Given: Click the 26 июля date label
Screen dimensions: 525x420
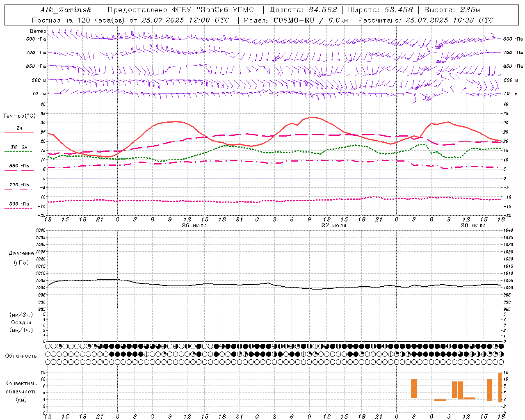Looking at the screenshot, I should 194,226.
